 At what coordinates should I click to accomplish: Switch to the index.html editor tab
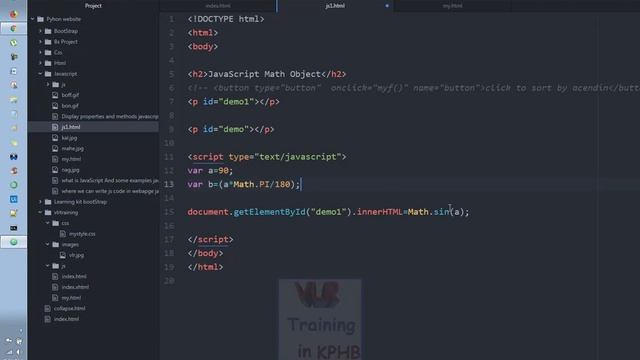[218, 6]
